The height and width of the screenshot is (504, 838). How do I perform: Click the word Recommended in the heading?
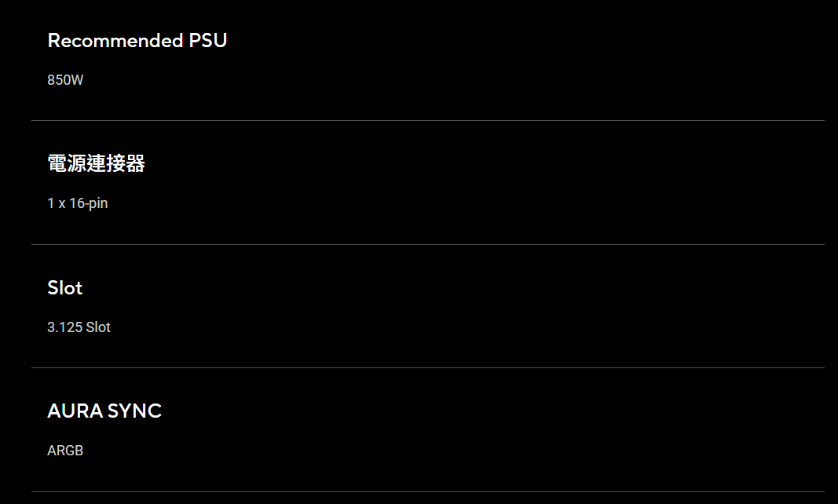click(115, 41)
